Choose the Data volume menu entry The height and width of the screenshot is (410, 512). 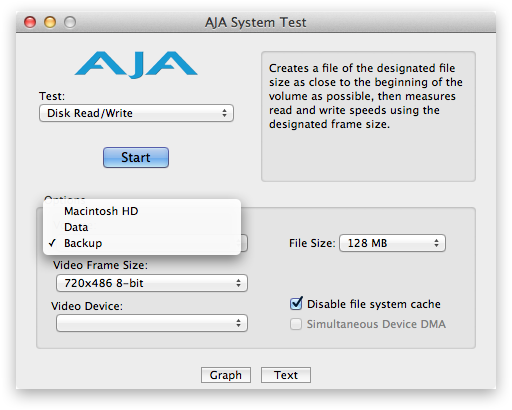[142, 227]
